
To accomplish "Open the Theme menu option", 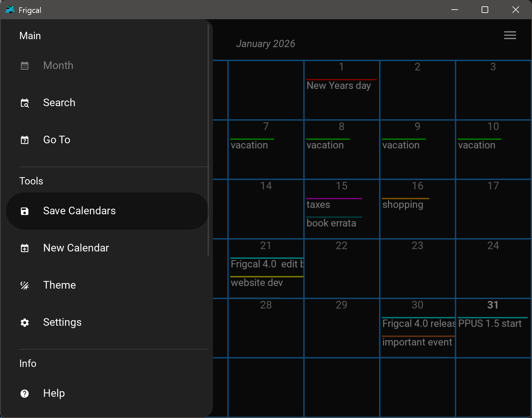I will [x=59, y=285].
